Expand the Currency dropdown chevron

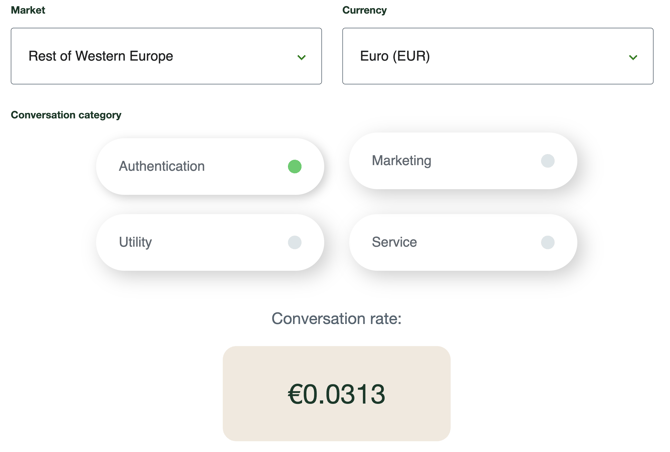click(x=632, y=57)
